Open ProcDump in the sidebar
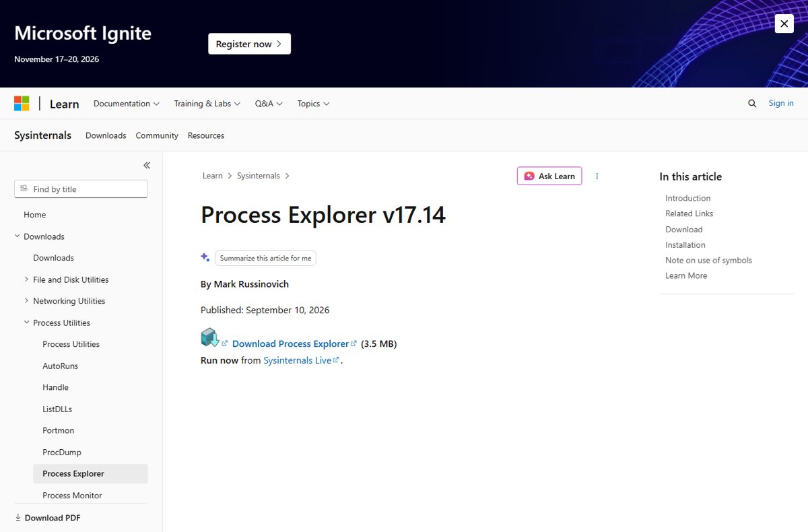Screen dimensions: 808x532 (61, 452)
